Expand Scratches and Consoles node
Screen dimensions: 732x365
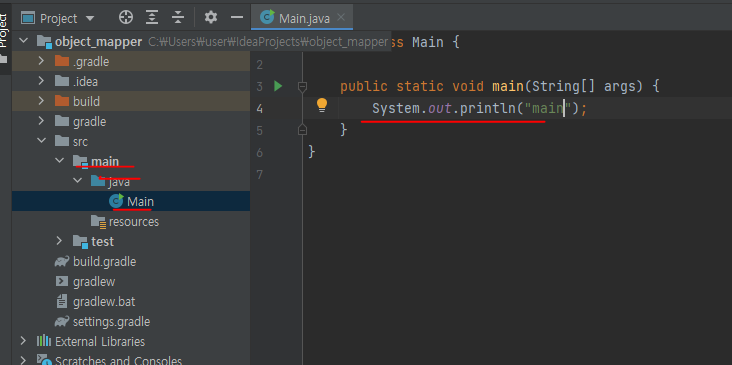tap(23, 360)
